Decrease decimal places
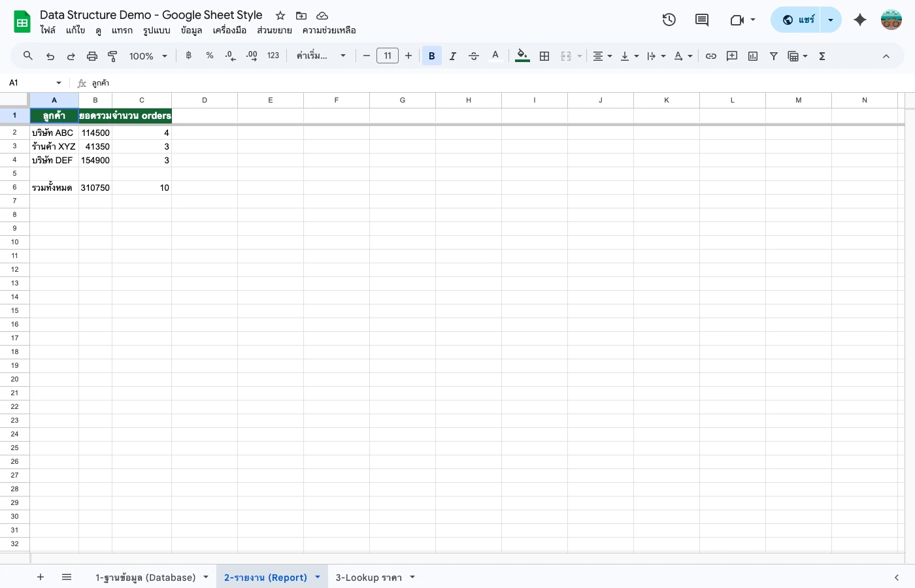Image resolution: width=915 pixels, height=588 pixels. 230,56
